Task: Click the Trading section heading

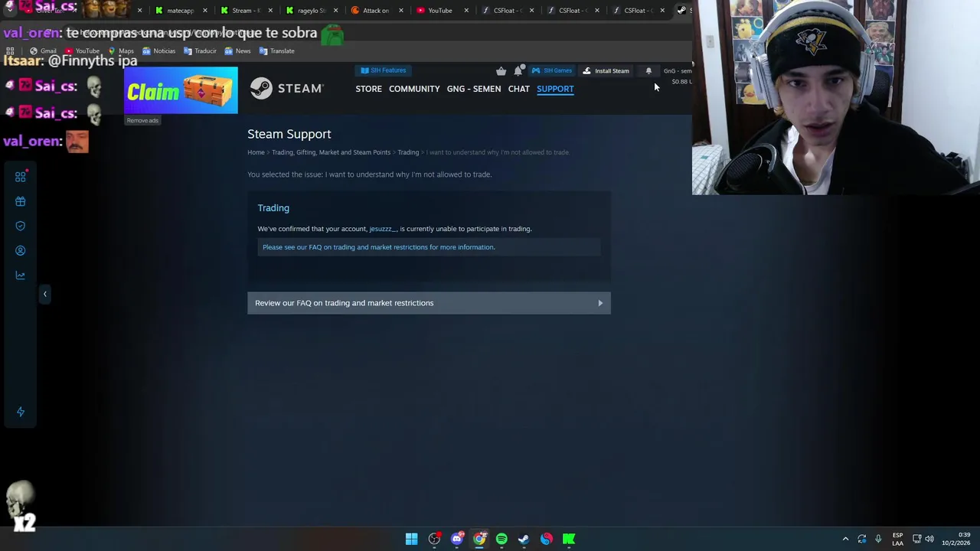Action: (273, 208)
